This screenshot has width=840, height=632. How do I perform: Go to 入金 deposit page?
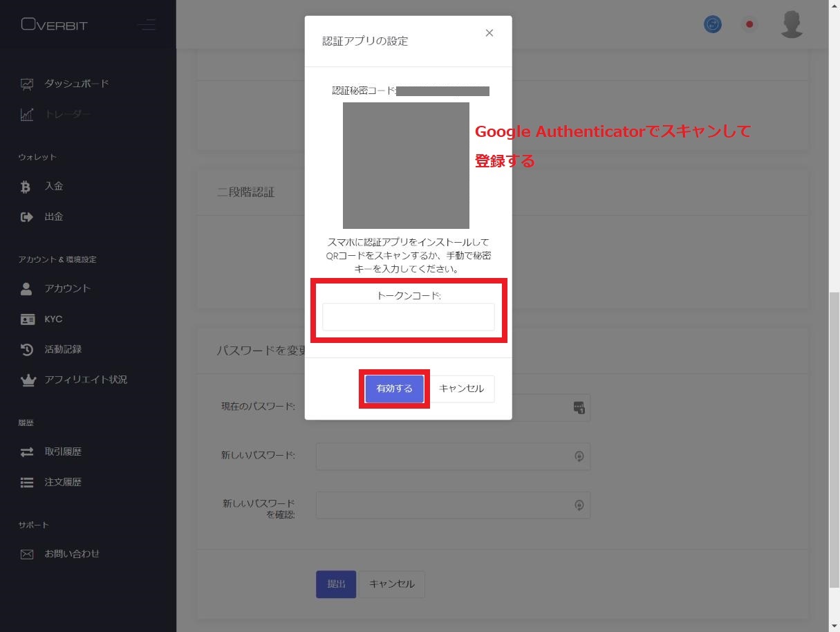54,186
